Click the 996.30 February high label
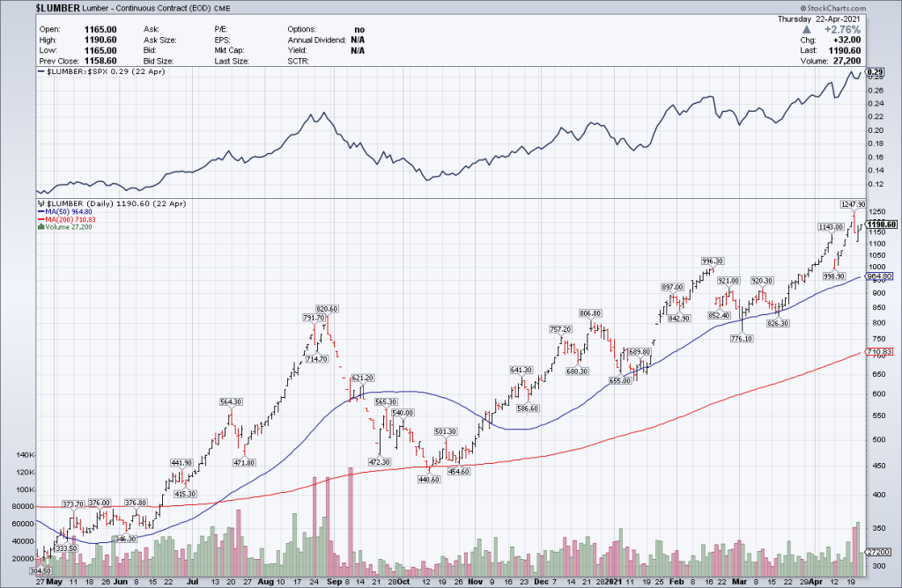The image size is (902, 588). pyautogui.click(x=712, y=261)
